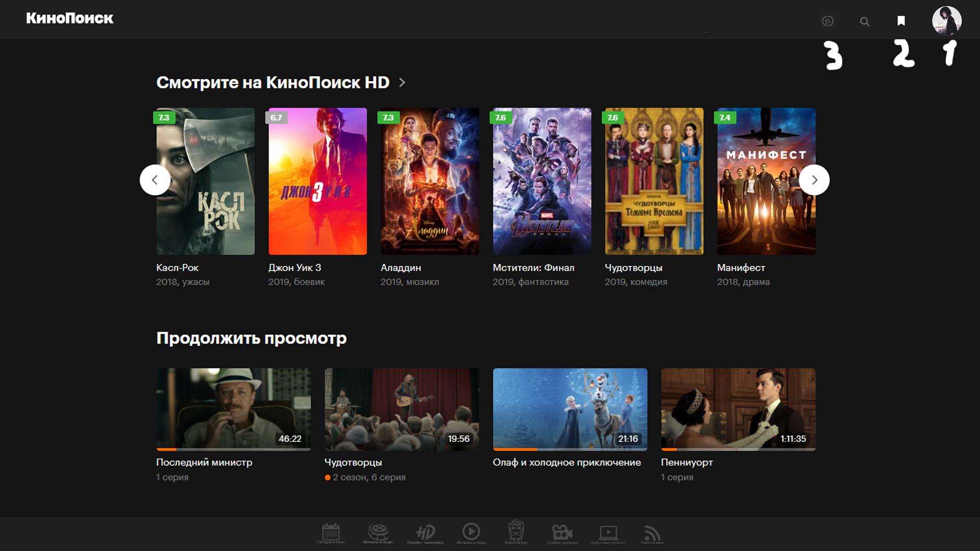The image size is (980, 551).
Task: Click 7.4 rating badge on Манифест
Action: [x=725, y=117]
